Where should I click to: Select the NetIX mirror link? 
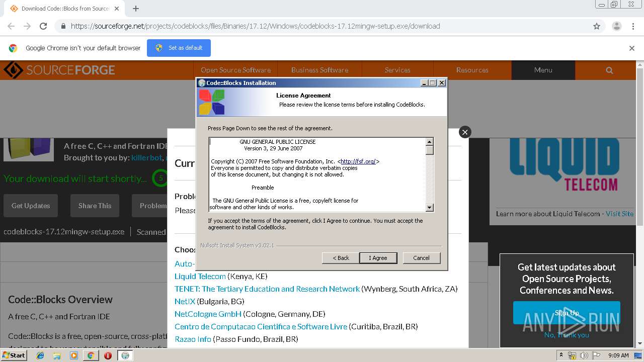185,301
